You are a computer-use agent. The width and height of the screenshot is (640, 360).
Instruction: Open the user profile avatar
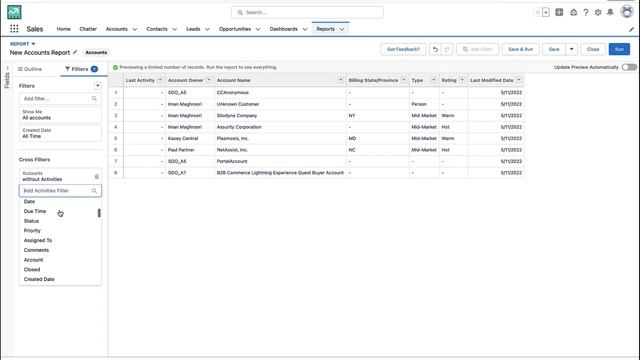(627, 12)
